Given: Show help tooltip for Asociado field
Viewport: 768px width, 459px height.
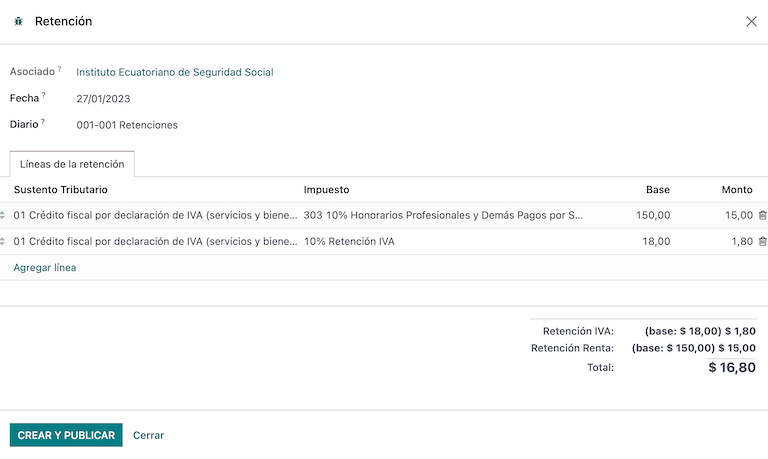Looking at the screenshot, I should (x=59, y=69).
